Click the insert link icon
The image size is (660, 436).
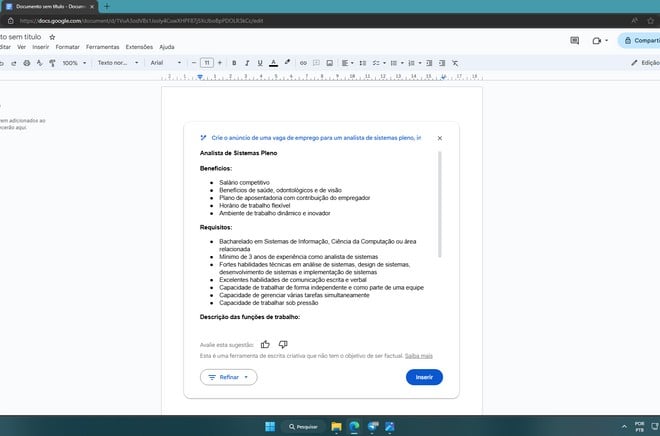point(303,63)
